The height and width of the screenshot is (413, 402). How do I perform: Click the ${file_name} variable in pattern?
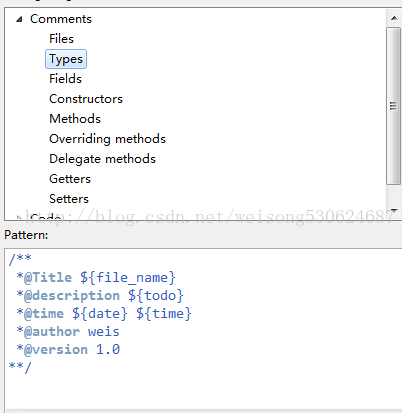(128, 277)
